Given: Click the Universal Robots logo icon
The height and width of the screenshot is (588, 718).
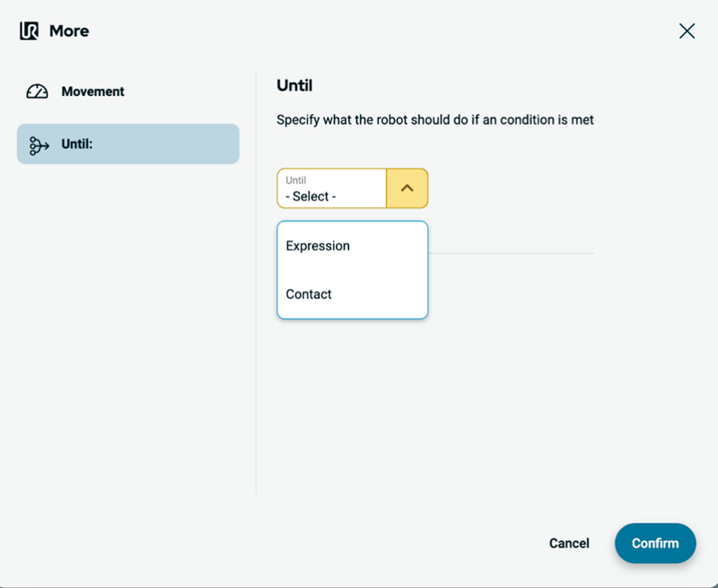Looking at the screenshot, I should coord(29,31).
